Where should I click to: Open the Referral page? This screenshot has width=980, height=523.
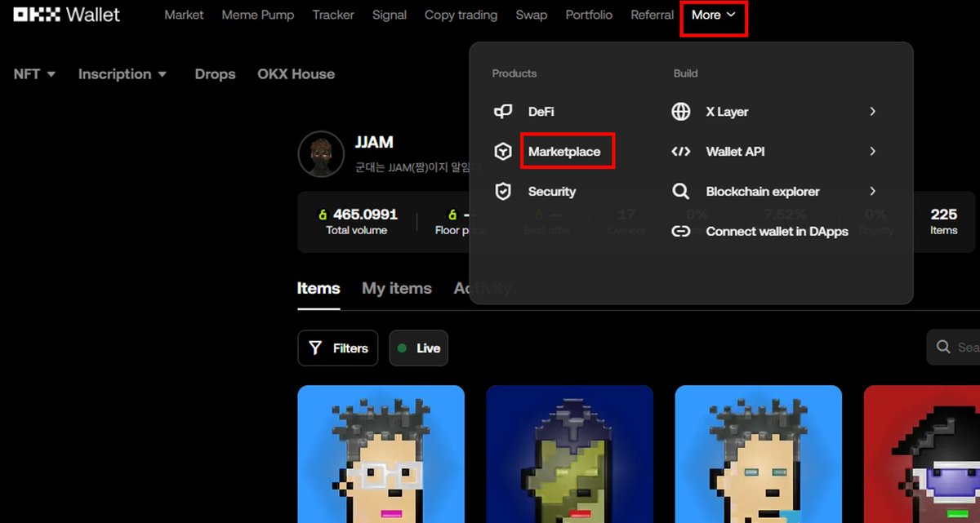coord(653,16)
